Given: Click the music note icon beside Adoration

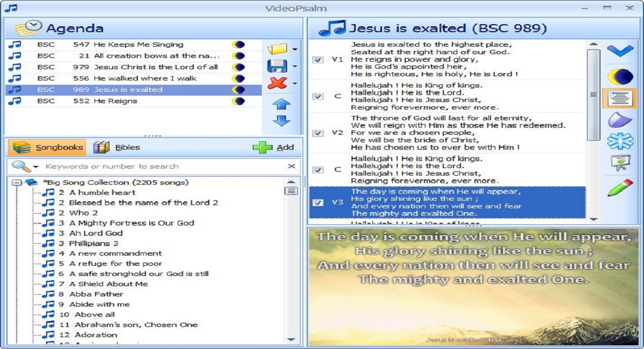Looking at the screenshot, I should pos(49,335).
